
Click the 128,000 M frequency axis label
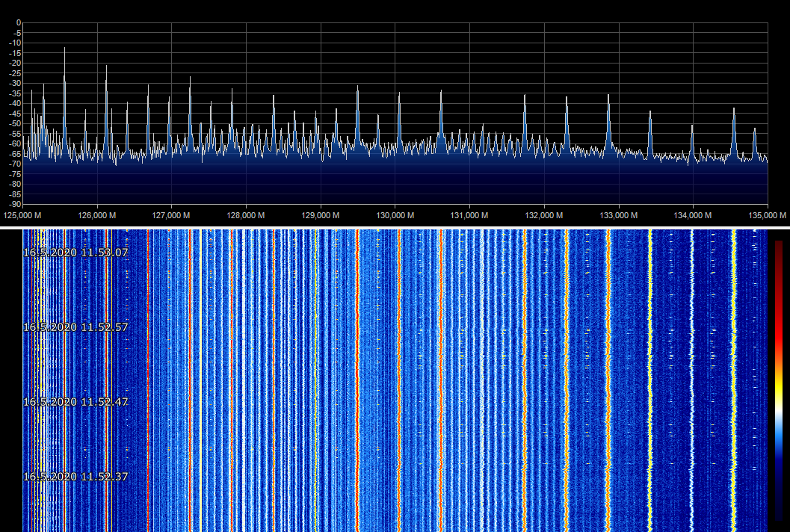(246, 215)
